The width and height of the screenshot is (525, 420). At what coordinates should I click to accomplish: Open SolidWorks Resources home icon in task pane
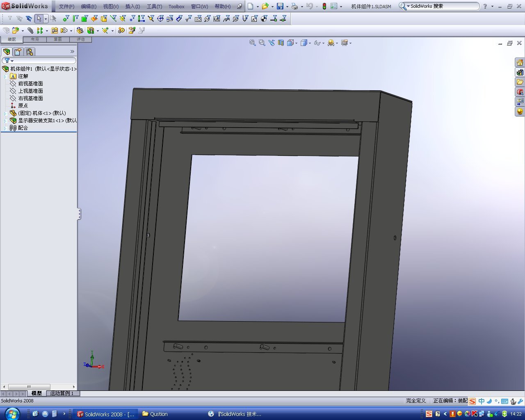(520, 62)
